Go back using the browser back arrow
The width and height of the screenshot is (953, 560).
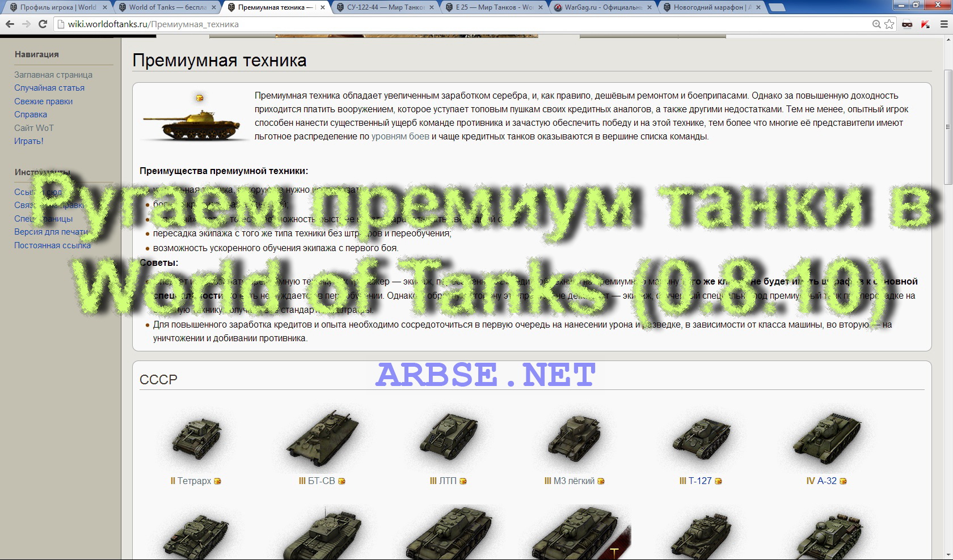10,24
